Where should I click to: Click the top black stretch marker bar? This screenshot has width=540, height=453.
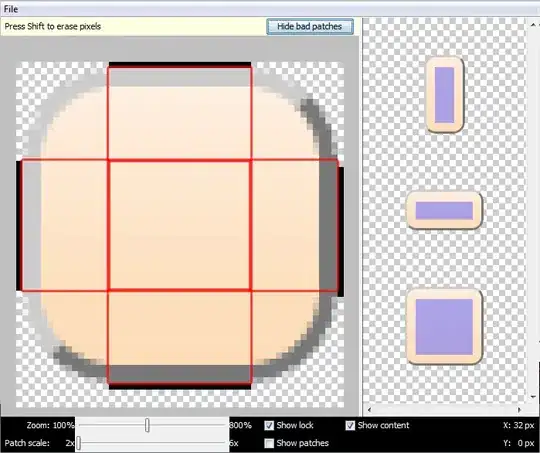point(180,65)
